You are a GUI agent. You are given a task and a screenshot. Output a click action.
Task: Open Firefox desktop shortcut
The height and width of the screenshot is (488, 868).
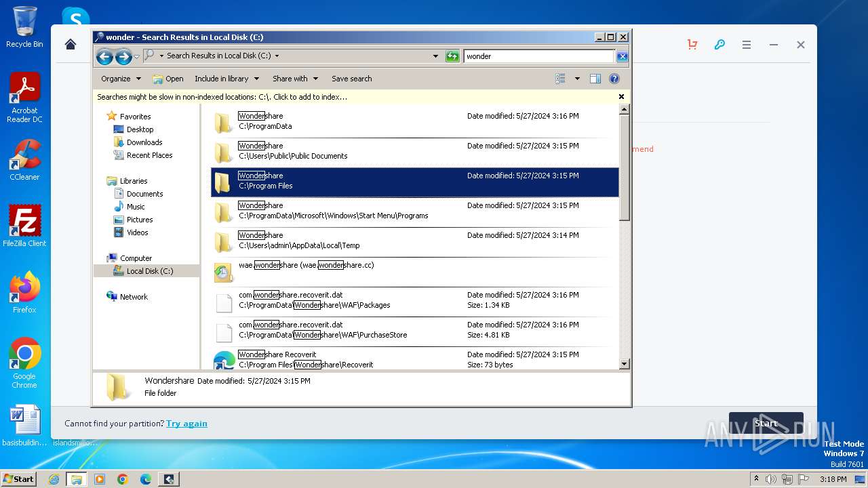point(24,293)
